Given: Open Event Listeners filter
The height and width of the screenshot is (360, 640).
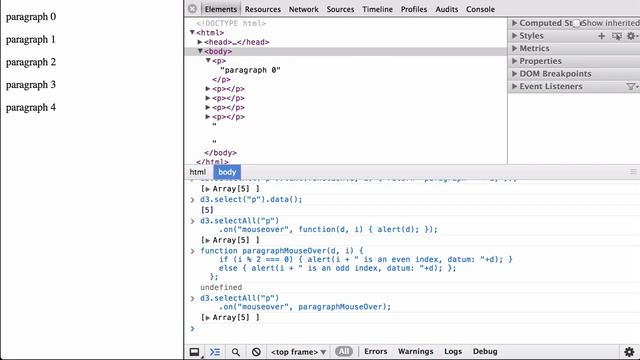Looking at the screenshot, I should point(631,86).
